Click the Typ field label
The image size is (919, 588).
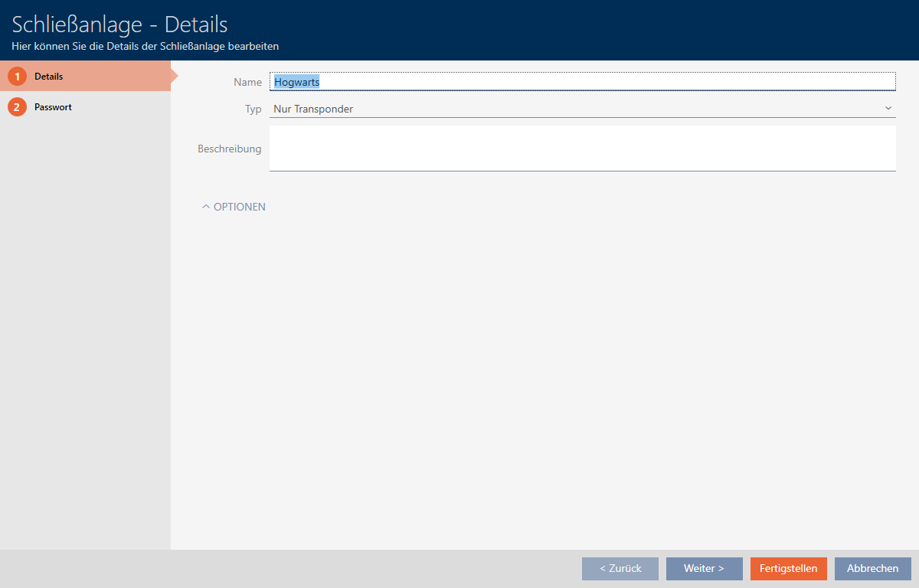click(253, 109)
